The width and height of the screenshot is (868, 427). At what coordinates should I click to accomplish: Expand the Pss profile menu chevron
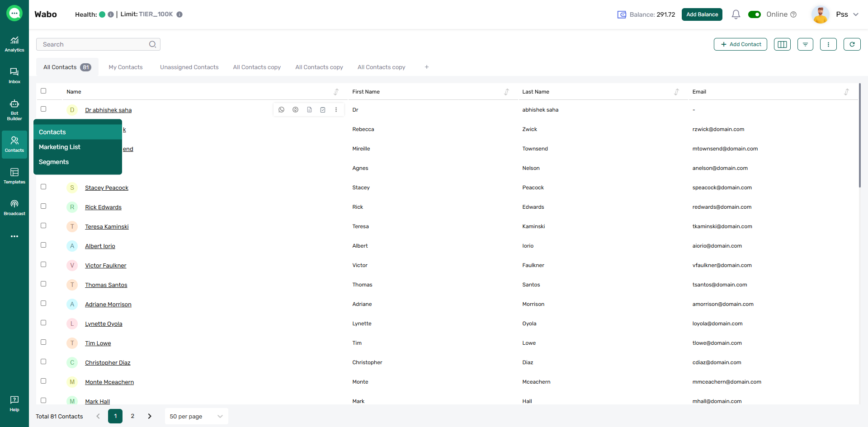pyautogui.click(x=856, y=14)
